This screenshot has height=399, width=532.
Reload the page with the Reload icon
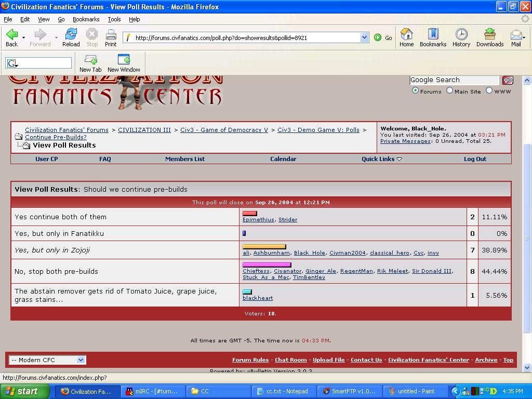71,34
